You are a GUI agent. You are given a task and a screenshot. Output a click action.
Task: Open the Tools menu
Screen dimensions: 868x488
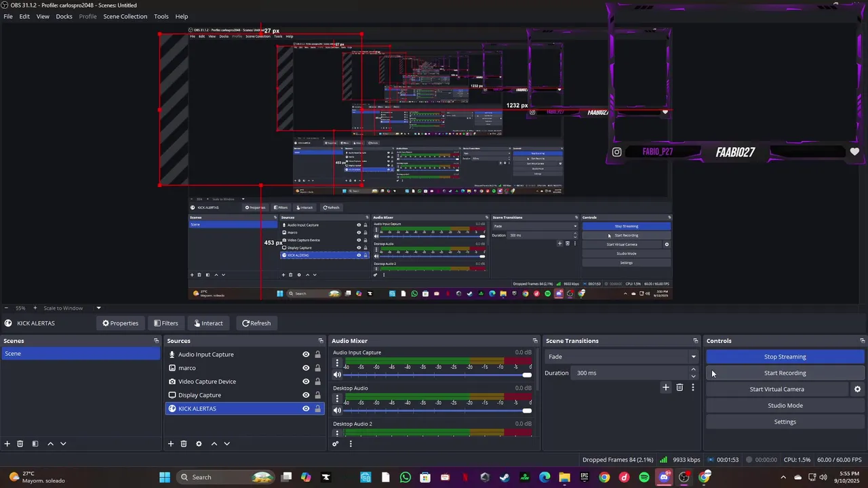161,16
